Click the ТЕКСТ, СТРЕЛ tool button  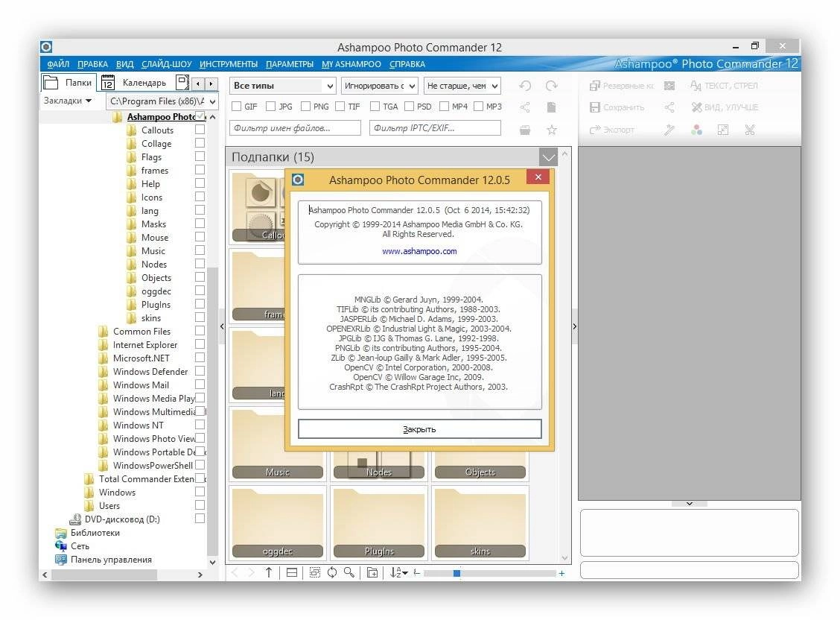[x=724, y=86]
